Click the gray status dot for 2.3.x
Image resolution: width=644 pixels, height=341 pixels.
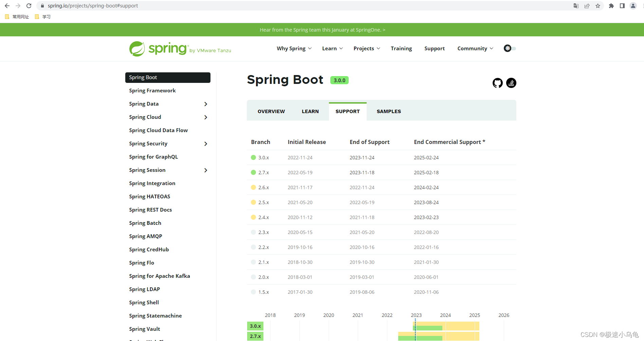pyautogui.click(x=253, y=232)
